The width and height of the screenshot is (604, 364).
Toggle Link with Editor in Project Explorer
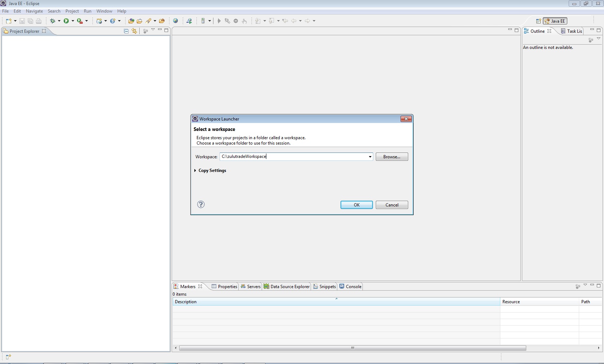tap(134, 31)
